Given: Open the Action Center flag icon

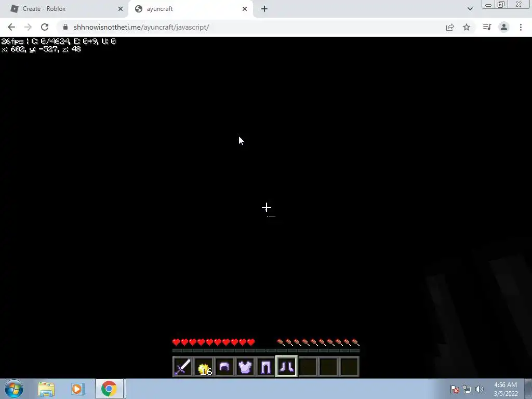Looking at the screenshot, I should click(x=455, y=389).
